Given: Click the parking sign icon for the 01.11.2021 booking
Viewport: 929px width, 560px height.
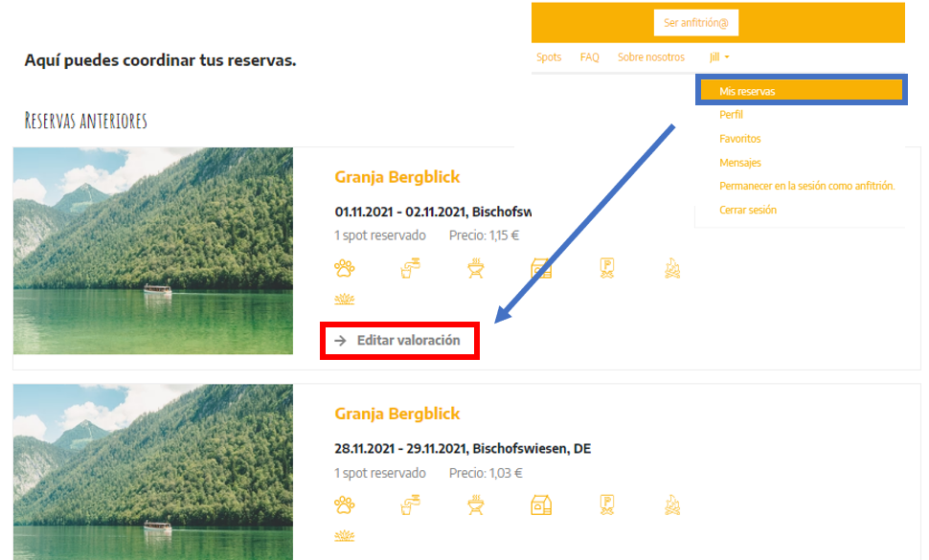Looking at the screenshot, I should click(606, 268).
